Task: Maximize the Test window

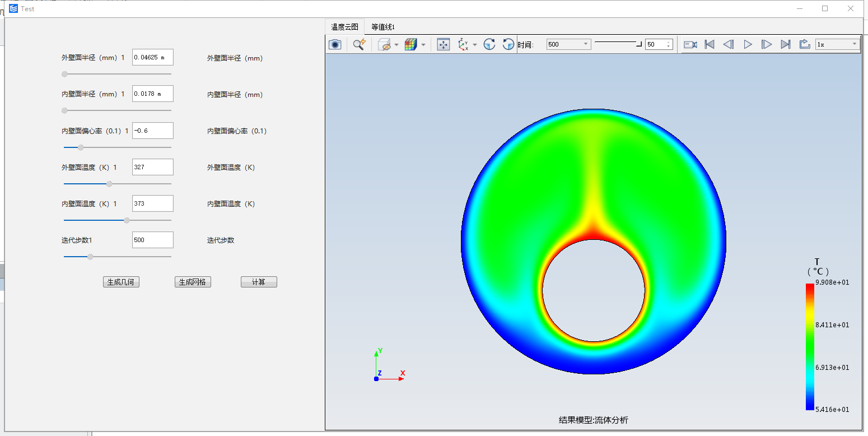Action: (x=824, y=8)
